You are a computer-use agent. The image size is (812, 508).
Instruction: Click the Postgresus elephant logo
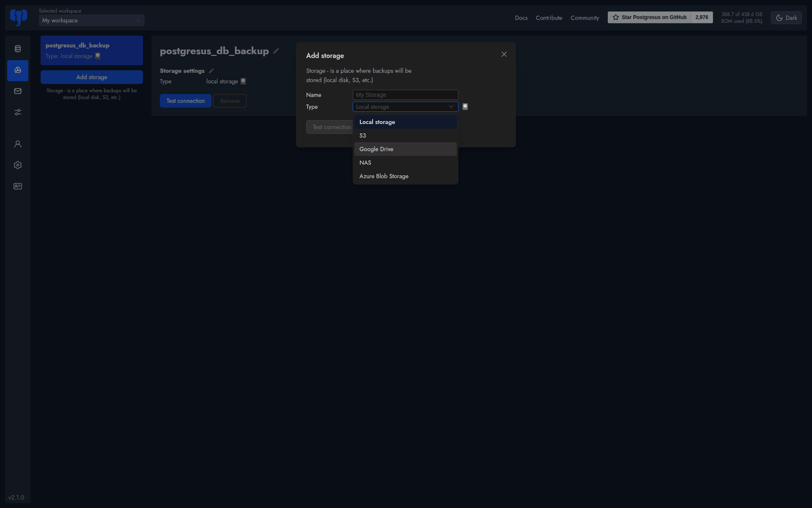point(18,17)
